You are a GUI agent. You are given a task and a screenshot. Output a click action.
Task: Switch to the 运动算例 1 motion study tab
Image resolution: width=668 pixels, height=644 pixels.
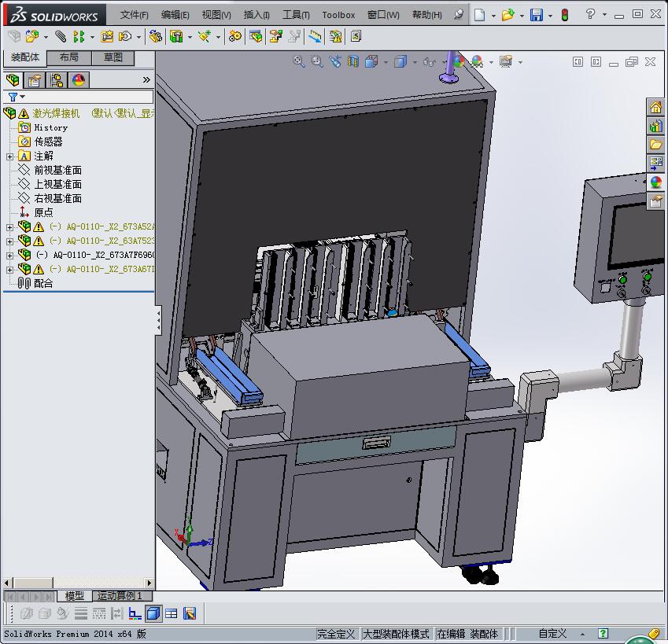119,596
